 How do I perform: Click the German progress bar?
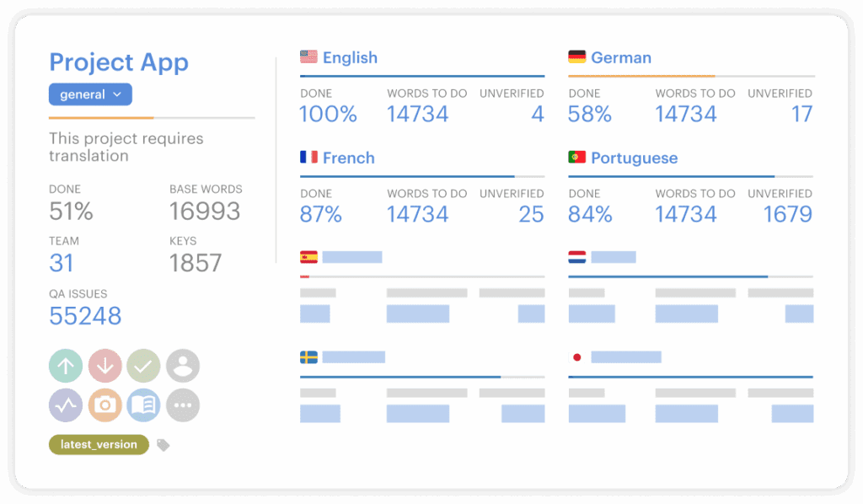point(691,77)
